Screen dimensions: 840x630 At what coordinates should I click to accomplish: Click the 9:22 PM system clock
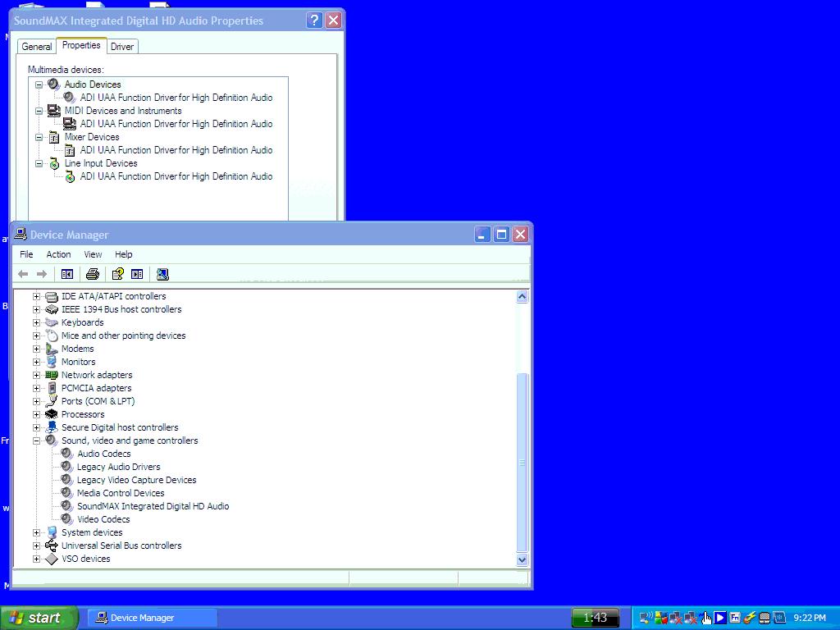[x=810, y=619]
